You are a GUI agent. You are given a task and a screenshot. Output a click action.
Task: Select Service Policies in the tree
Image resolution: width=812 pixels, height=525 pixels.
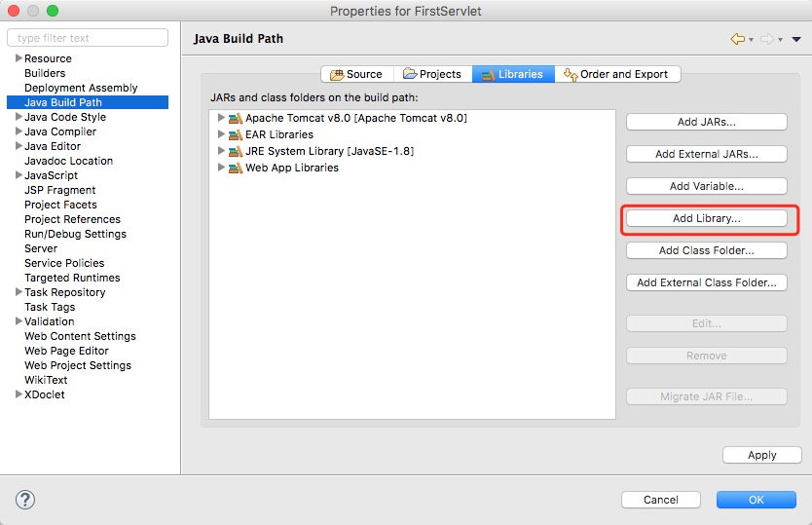click(64, 263)
